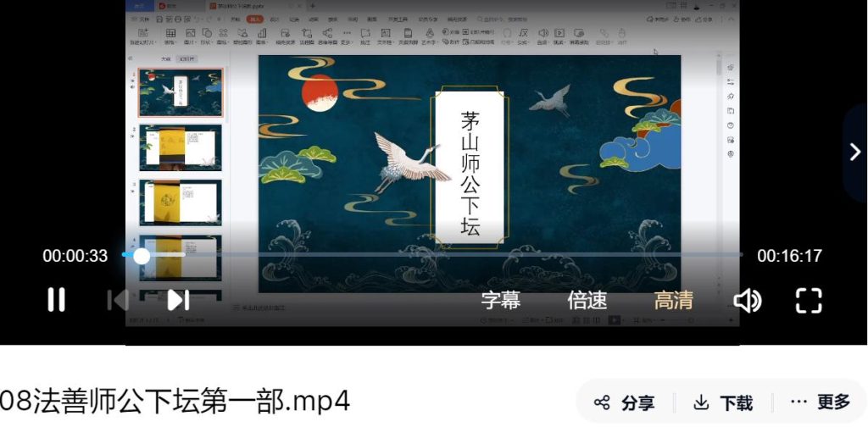Select the first slide thumbnail
The height and width of the screenshot is (427, 868).
(x=181, y=93)
